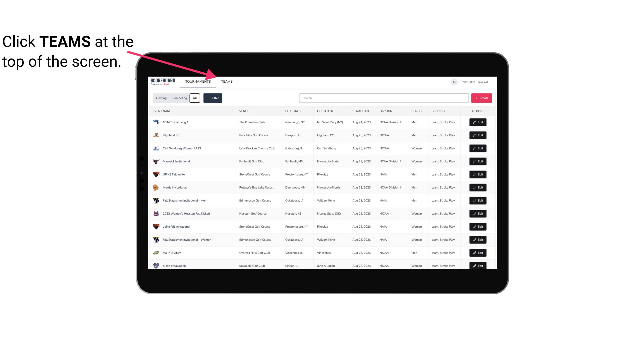Click the Edit icon for Maverick Invitational
Viewport: 644px width, 346px height.
coord(478,161)
